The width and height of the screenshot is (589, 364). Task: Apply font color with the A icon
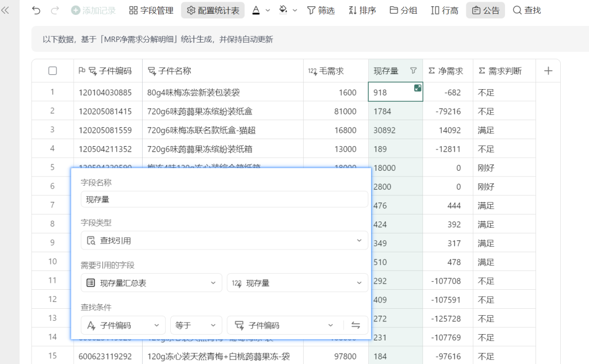coord(256,10)
